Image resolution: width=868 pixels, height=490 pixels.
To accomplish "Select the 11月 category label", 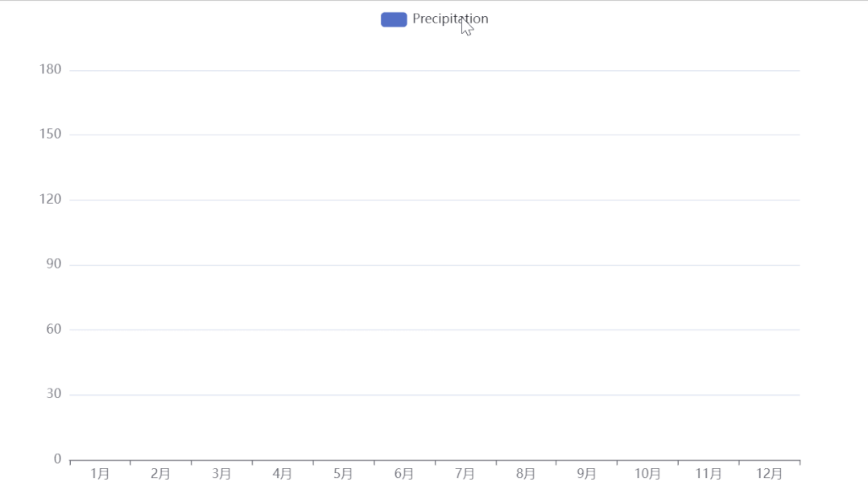I will tap(709, 474).
